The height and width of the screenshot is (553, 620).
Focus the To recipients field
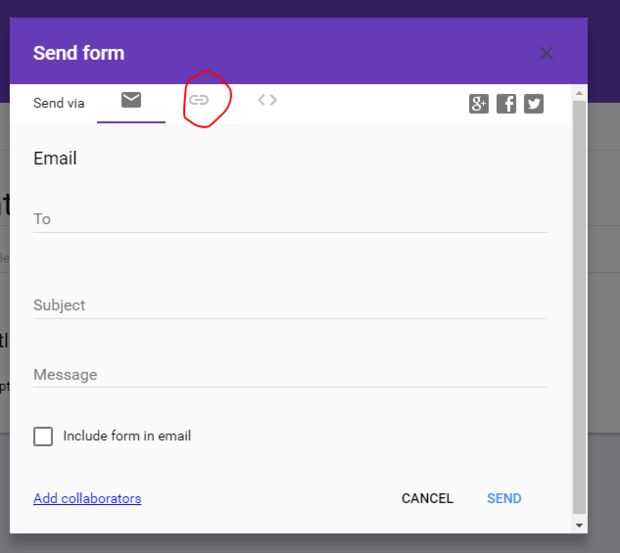[x=290, y=219]
